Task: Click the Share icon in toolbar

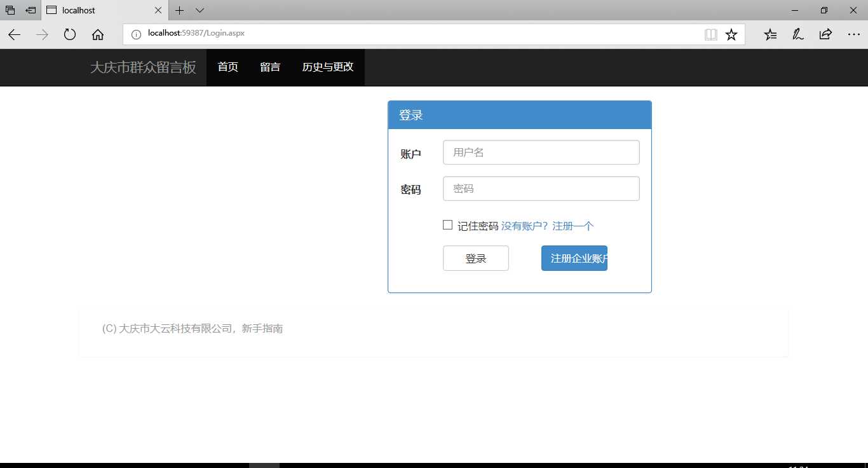Action: 825,34
